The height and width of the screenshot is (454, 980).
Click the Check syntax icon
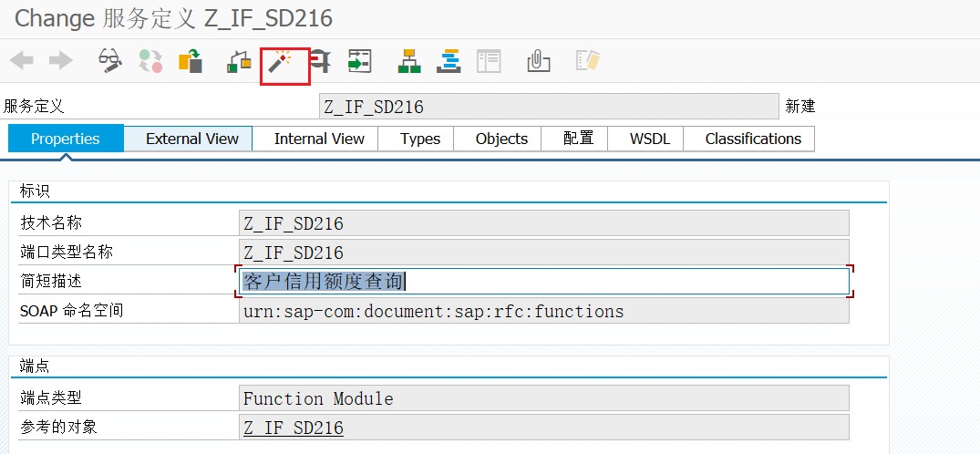click(239, 61)
